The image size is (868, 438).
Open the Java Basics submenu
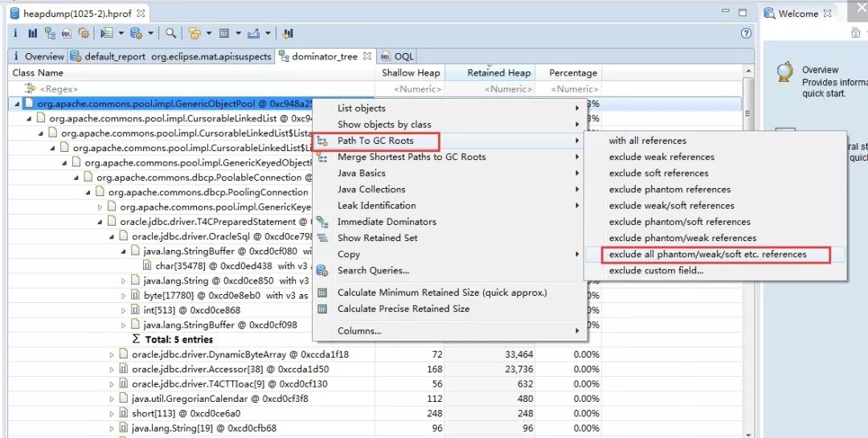[x=449, y=174]
